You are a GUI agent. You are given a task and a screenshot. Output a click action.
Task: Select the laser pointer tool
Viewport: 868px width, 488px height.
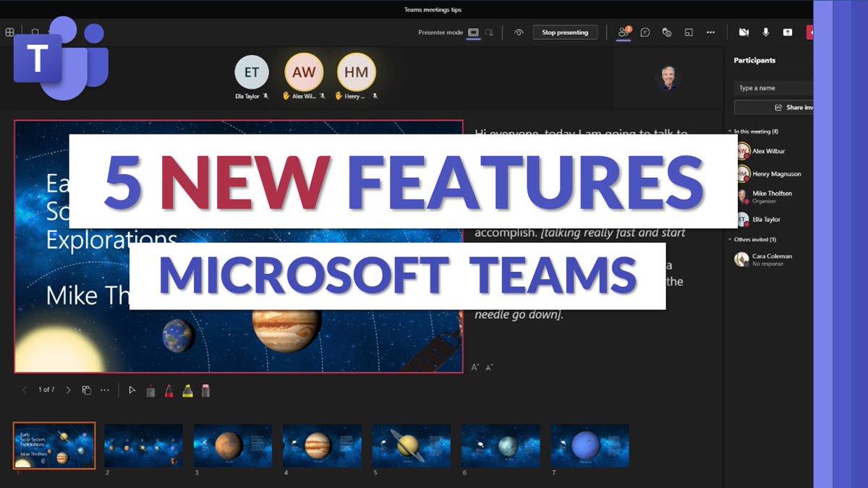coord(150,390)
